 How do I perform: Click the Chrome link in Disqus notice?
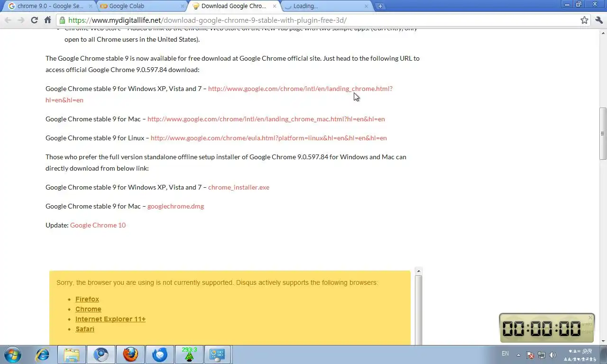pyautogui.click(x=88, y=309)
